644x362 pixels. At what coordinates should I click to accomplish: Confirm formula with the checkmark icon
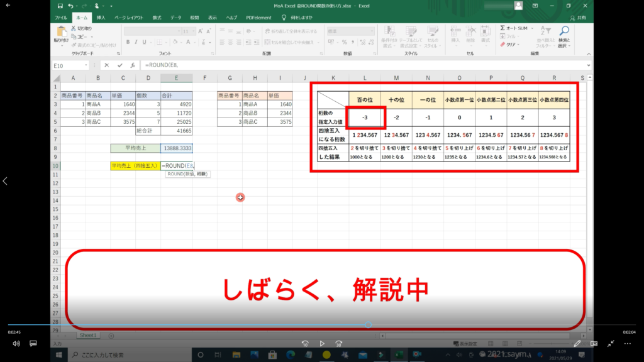click(119, 65)
